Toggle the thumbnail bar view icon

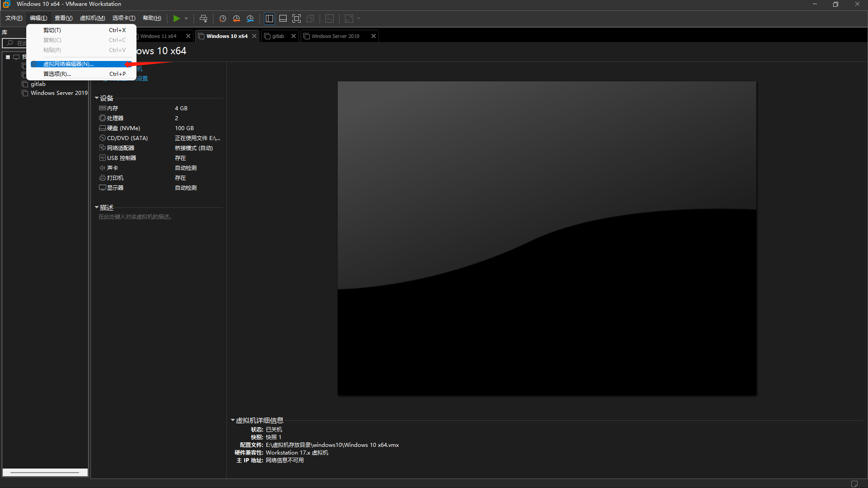(x=283, y=19)
